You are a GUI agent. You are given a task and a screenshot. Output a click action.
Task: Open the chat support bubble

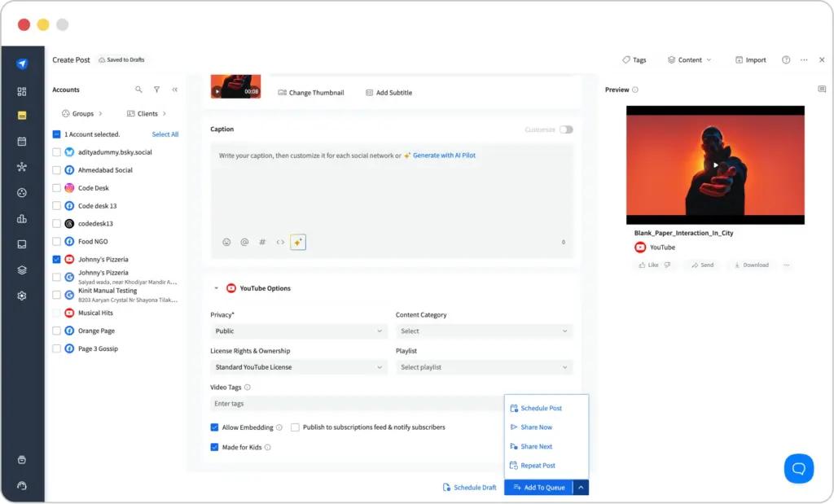(798, 468)
